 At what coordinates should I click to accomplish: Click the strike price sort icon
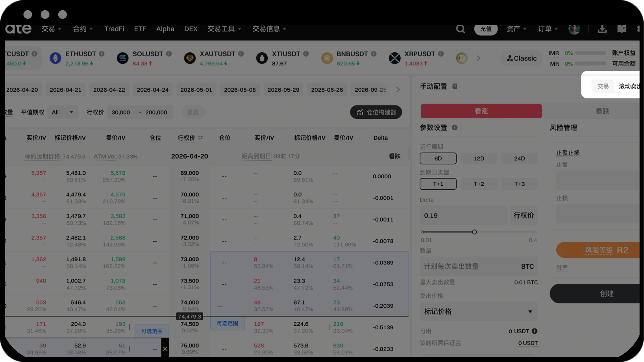200,138
